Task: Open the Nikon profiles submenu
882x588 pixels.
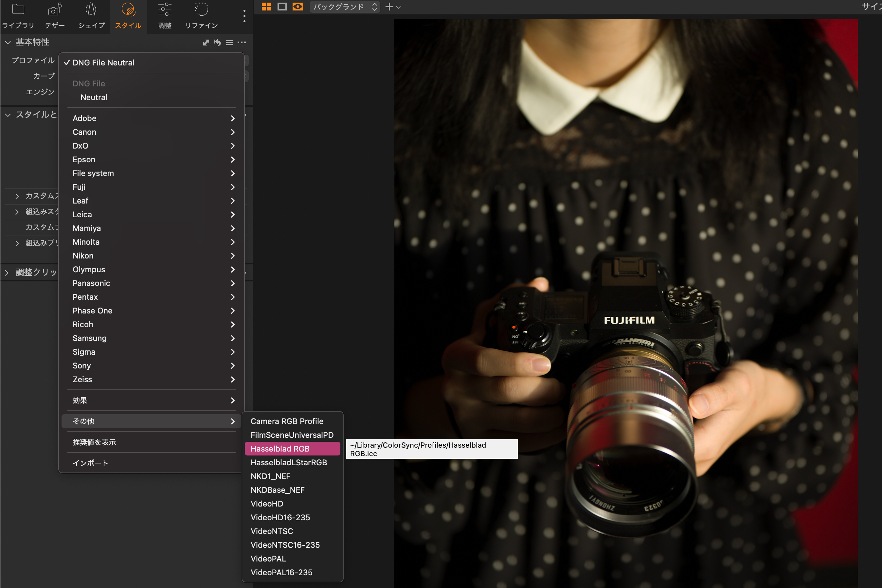Action: [152, 256]
